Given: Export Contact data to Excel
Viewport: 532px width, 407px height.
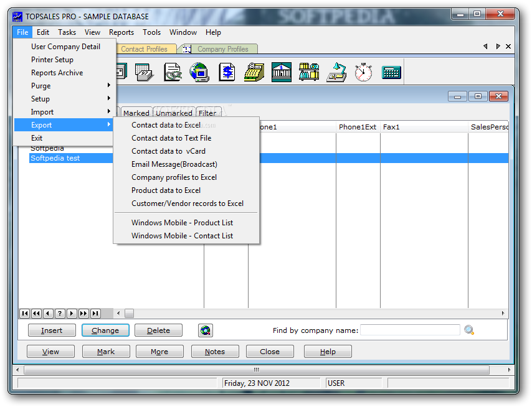Looking at the screenshot, I should [186, 125].
